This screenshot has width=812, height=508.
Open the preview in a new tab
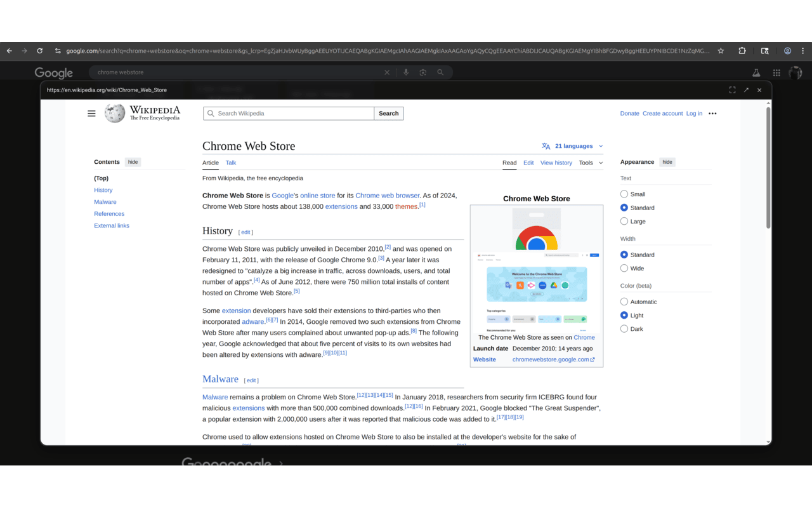(x=746, y=90)
